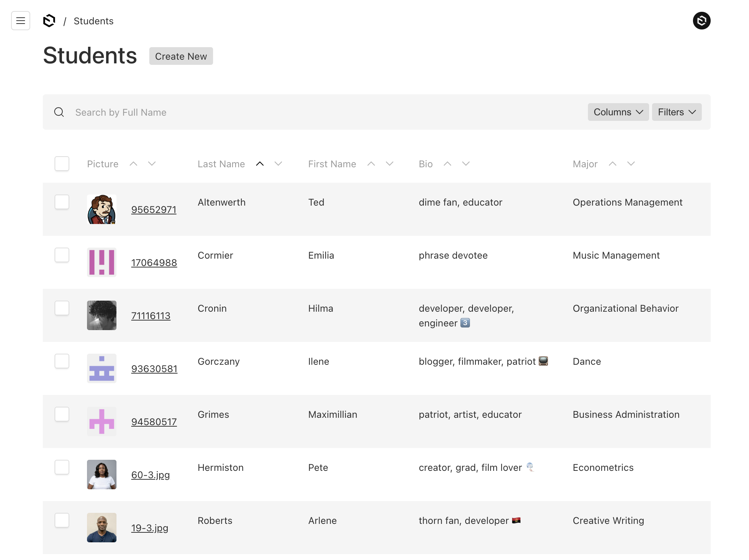The height and width of the screenshot is (560, 749).
Task: Expand the Columns dropdown
Action: [618, 112]
